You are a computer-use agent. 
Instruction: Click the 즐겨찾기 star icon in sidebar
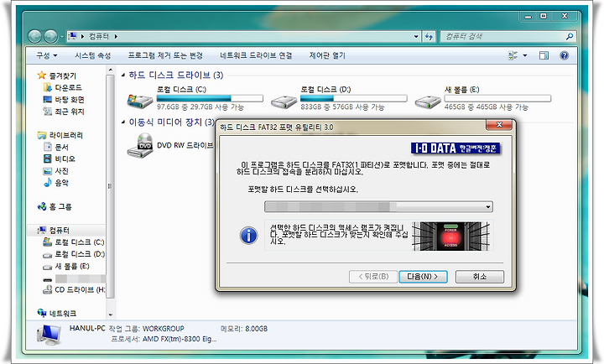click(42, 75)
